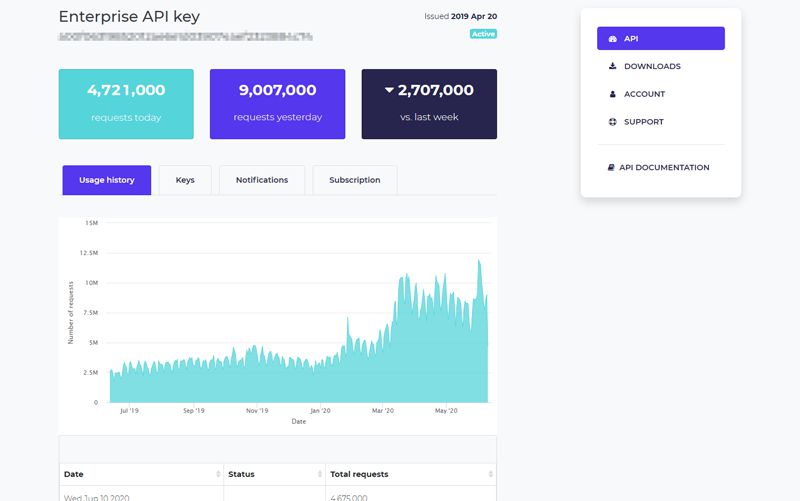This screenshot has width=800, height=501.
Task: Select the Usage history tab
Action: (106, 180)
